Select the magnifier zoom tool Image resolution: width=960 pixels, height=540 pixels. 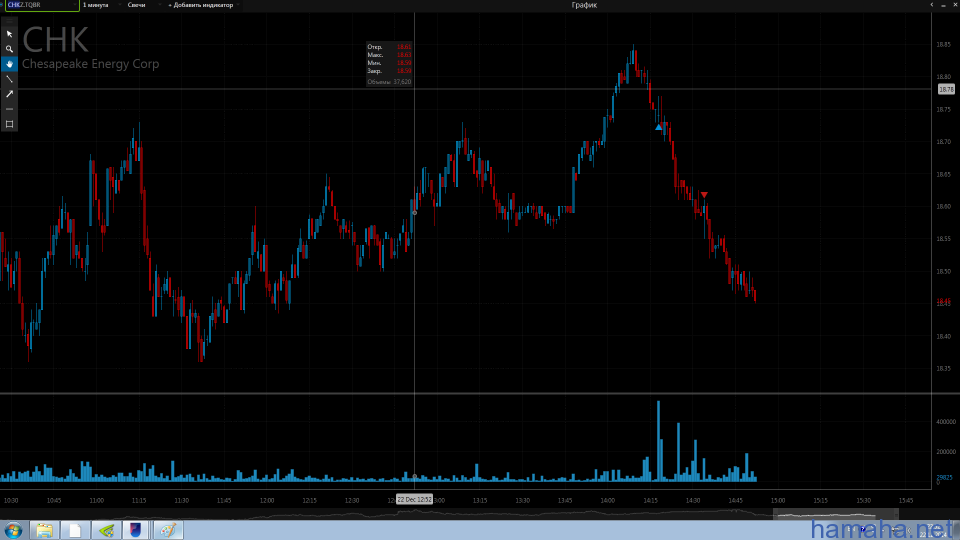pos(9,49)
